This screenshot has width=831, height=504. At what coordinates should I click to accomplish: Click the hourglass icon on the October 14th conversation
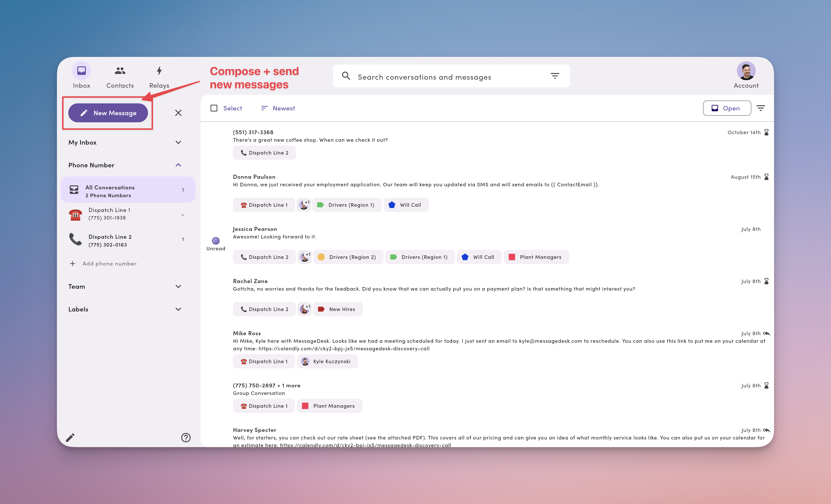click(x=766, y=132)
